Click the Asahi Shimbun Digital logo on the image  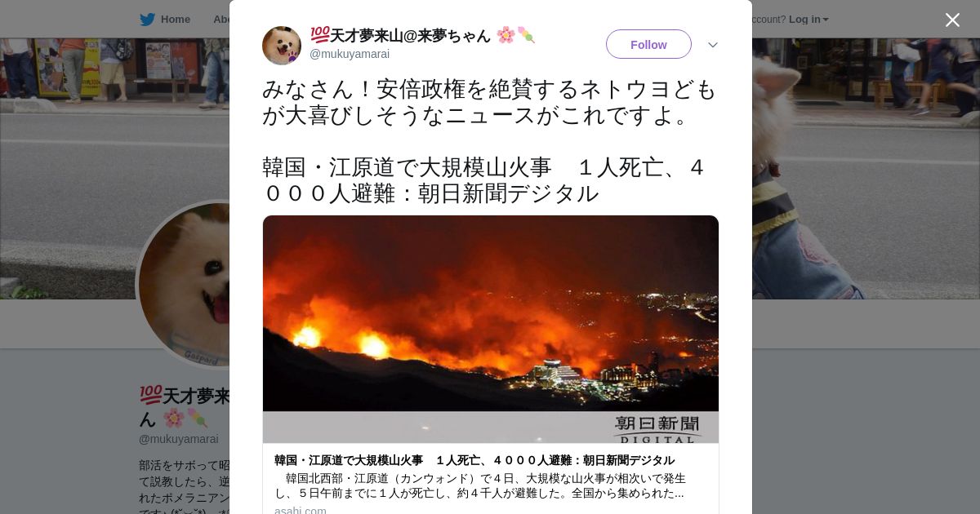658,428
